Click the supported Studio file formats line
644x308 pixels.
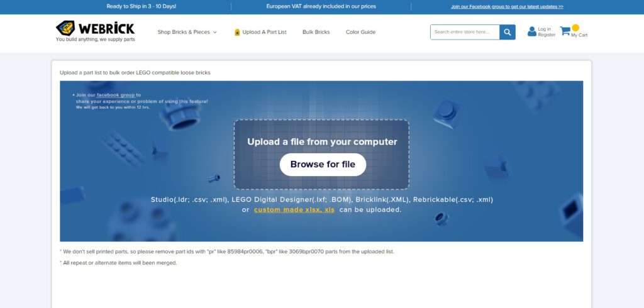(321, 200)
